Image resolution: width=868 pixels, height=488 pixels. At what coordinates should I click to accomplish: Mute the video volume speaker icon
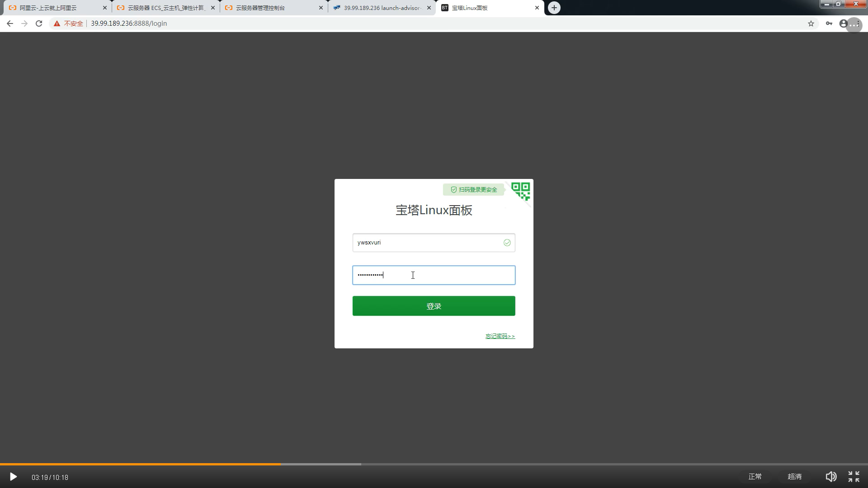tap(831, 477)
